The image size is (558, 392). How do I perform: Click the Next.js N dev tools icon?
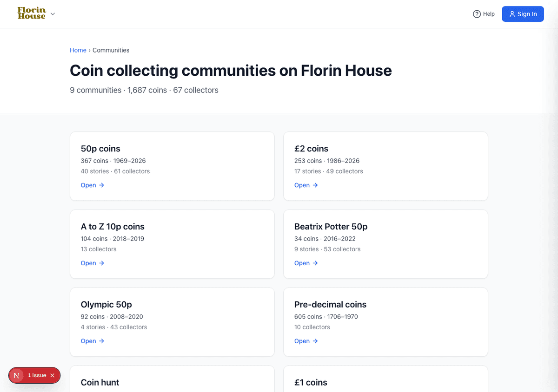[17, 375]
